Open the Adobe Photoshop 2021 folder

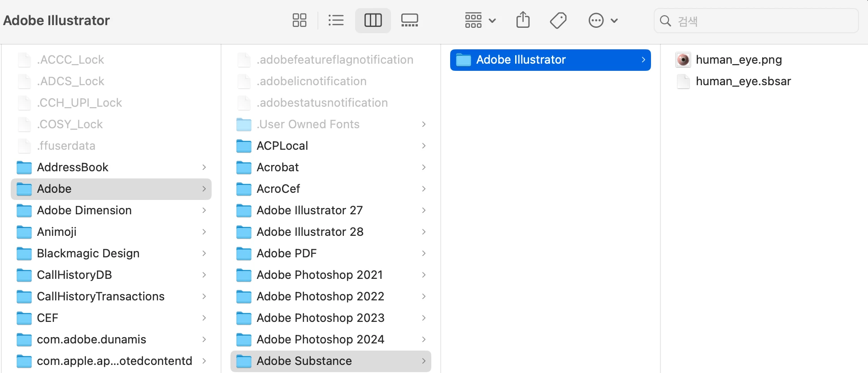331,275
